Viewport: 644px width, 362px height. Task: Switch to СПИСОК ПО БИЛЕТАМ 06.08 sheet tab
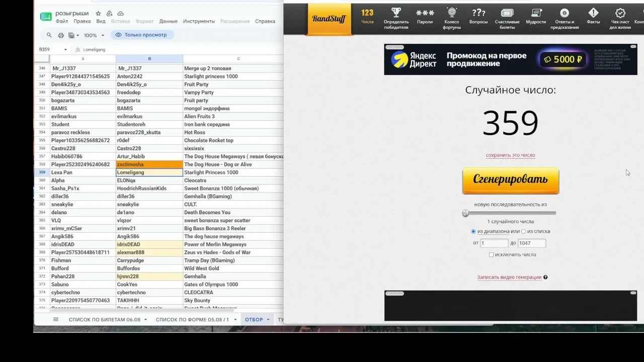pyautogui.click(x=105, y=320)
